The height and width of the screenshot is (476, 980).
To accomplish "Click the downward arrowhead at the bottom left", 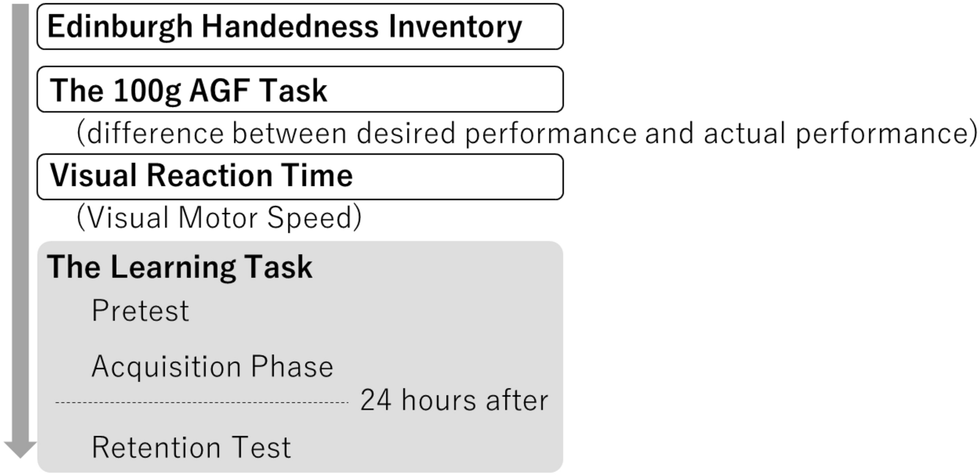I will coord(20,448).
